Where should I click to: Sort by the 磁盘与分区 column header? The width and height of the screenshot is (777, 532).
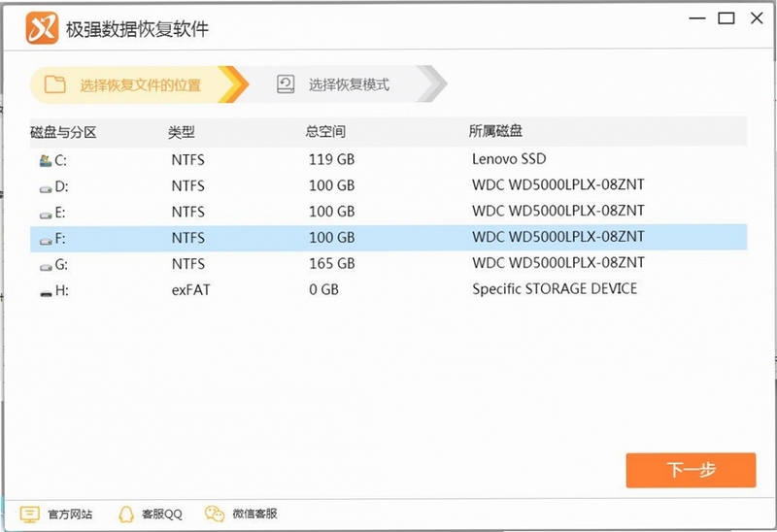[63, 132]
